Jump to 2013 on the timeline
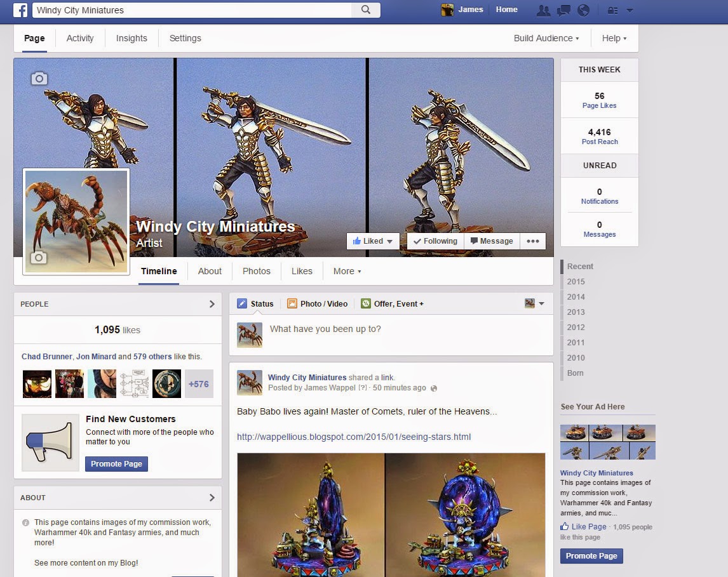 point(576,312)
